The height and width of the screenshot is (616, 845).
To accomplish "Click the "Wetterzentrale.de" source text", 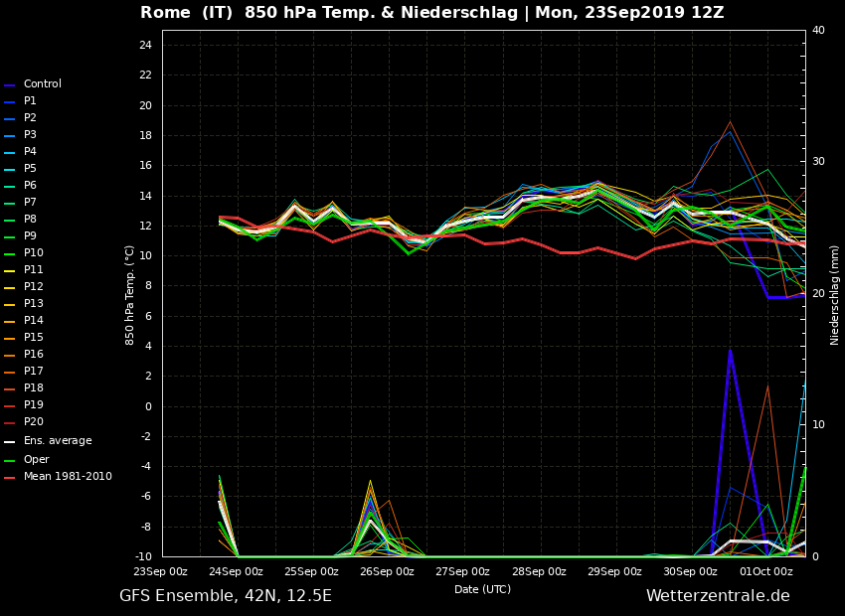I will [718, 595].
